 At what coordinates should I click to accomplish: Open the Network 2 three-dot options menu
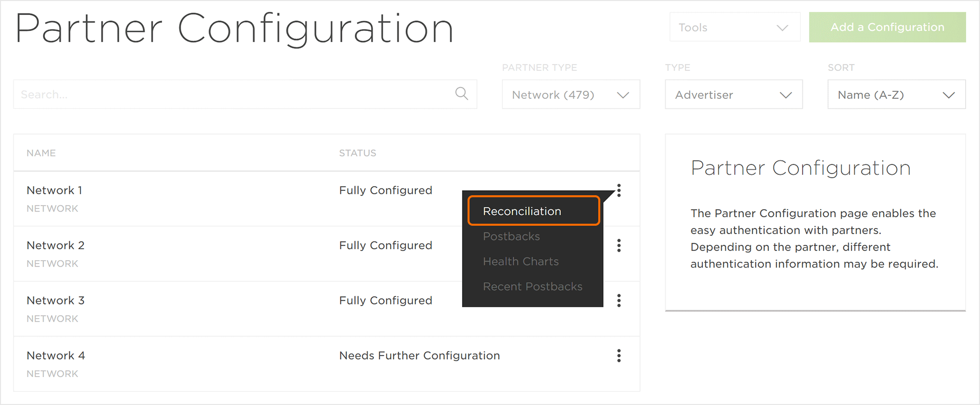[x=619, y=245]
